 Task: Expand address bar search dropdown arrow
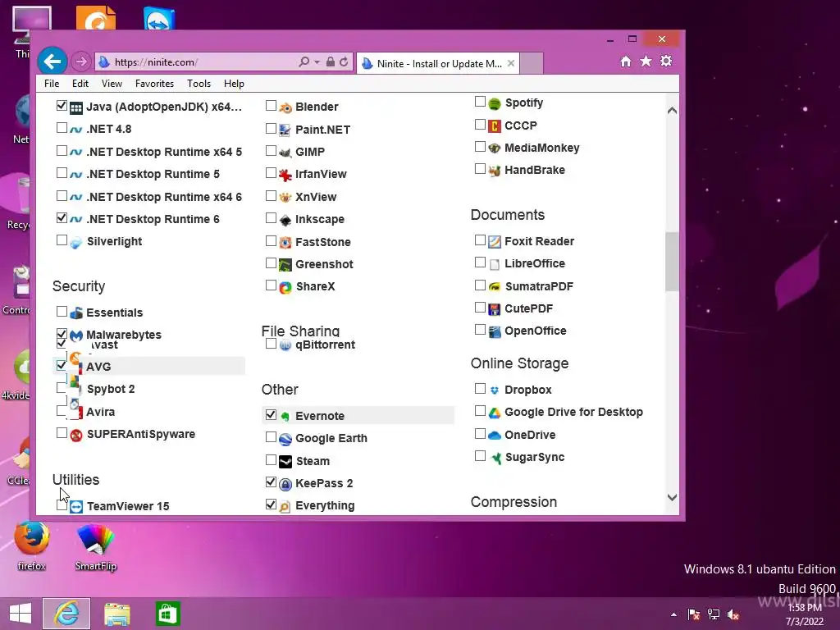pos(317,62)
